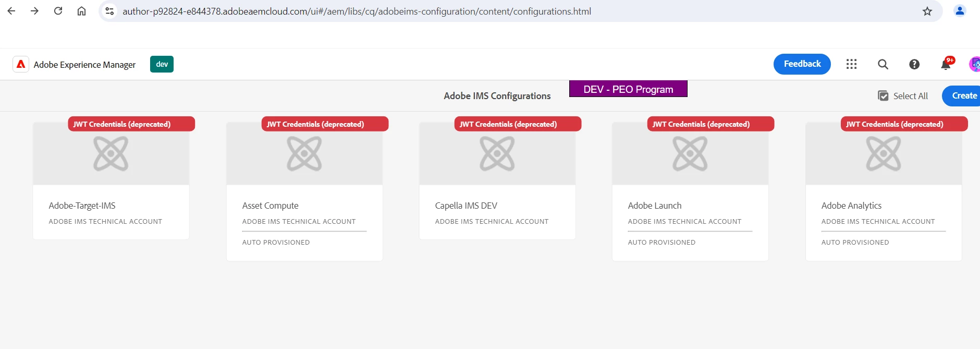980x349 pixels.
Task: Open the Adobe Analytics configuration title
Action: [x=852, y=206]
